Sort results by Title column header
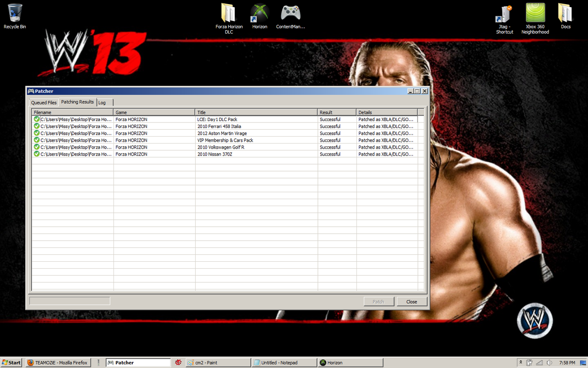Viewport: 588px width, 368px height. point(256,112)
